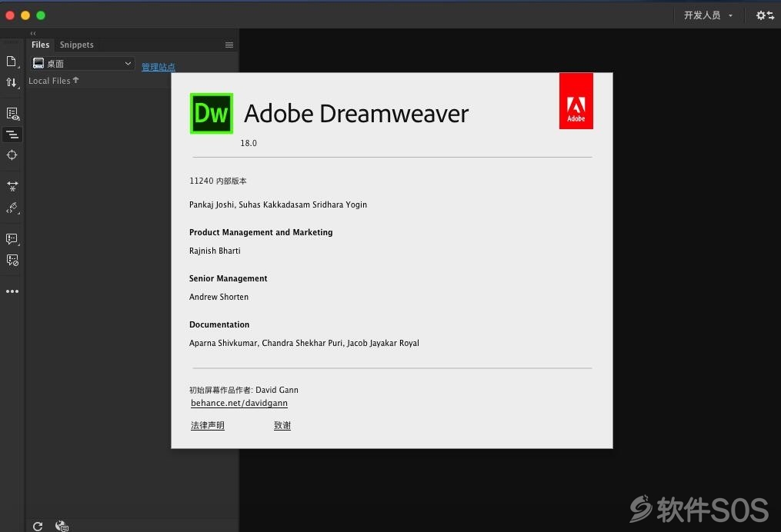Click the expand all code icon

(x=12, y=187)
